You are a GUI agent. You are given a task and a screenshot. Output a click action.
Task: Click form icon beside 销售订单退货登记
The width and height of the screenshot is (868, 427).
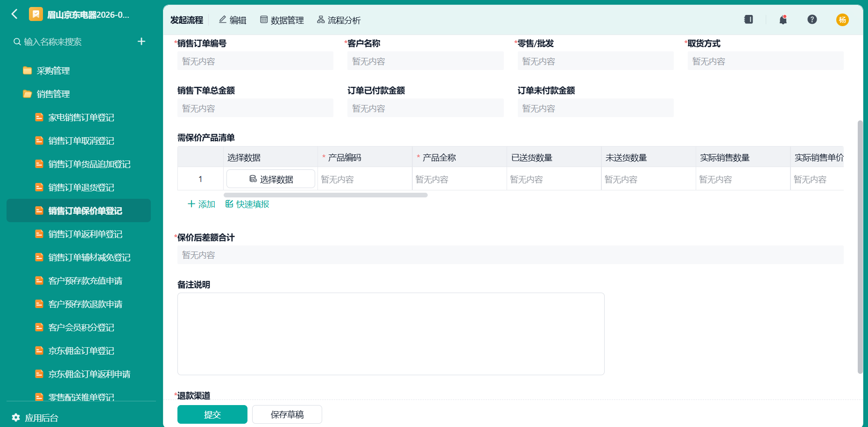point(39,187)
